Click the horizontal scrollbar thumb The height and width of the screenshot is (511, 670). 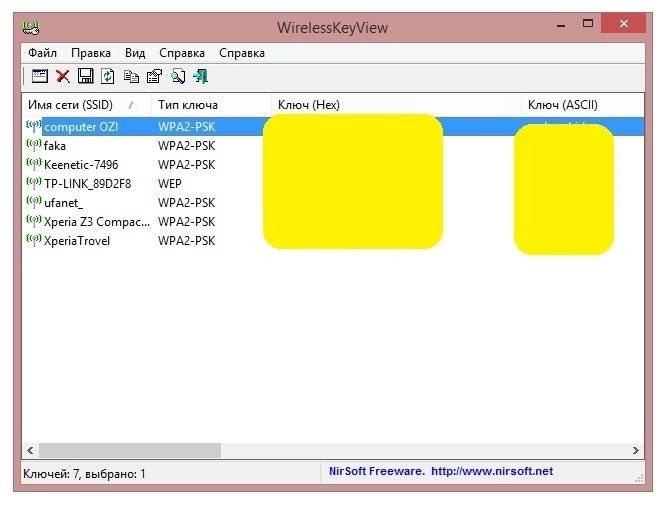(x=130, y=450)
